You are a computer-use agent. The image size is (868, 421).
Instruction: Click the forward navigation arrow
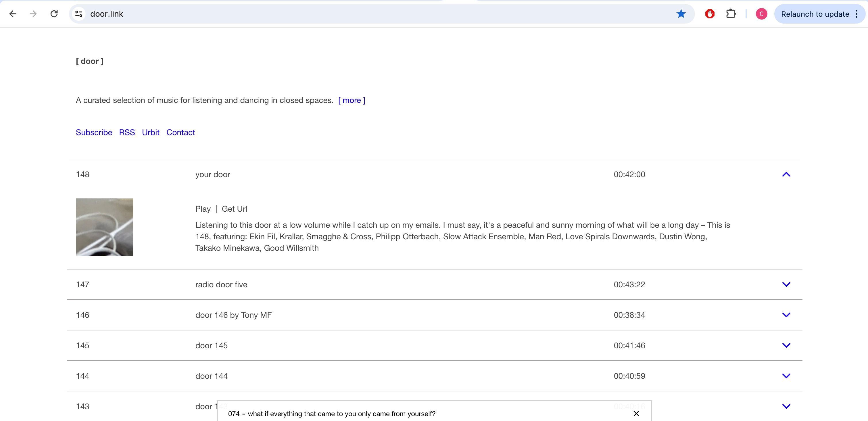pos(33,14)
